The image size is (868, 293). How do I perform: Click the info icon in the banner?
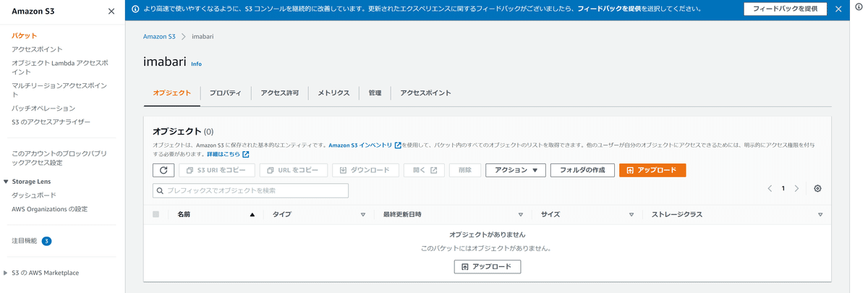[135, 9]
